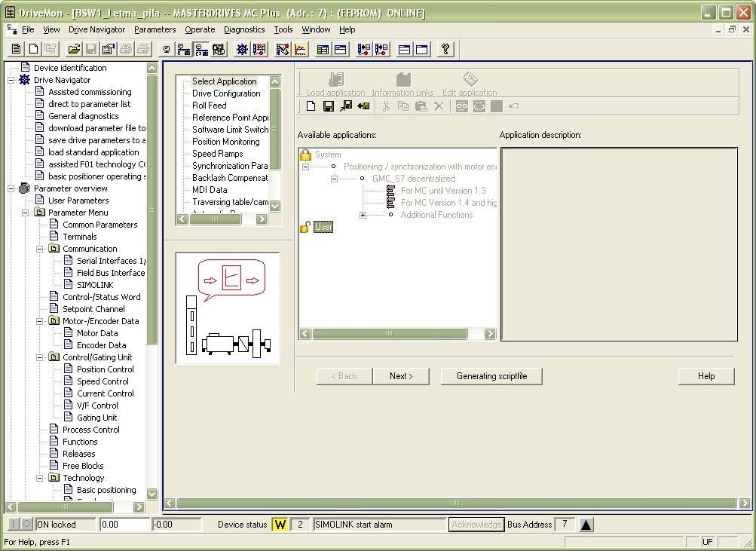Collapse the Parameter Menu folder
Viewport: 756px width, 551px height.
pyautogui.click(x=25, y=213)
